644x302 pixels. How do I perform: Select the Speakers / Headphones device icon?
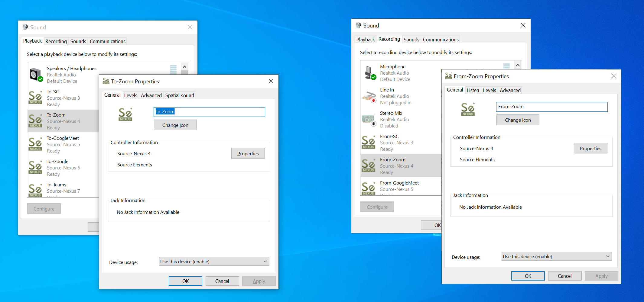[36, 75]
